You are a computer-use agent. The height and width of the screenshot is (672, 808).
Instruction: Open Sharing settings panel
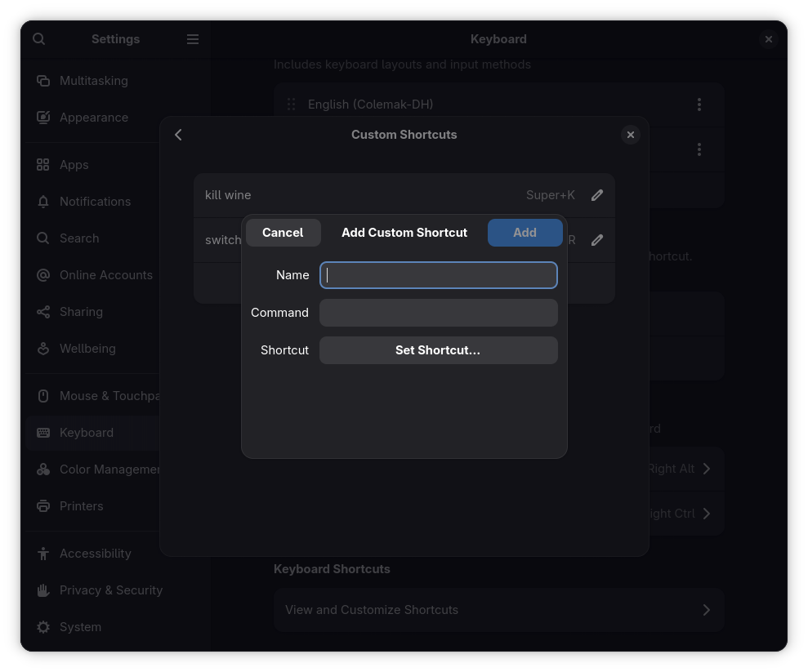point(93,312)
